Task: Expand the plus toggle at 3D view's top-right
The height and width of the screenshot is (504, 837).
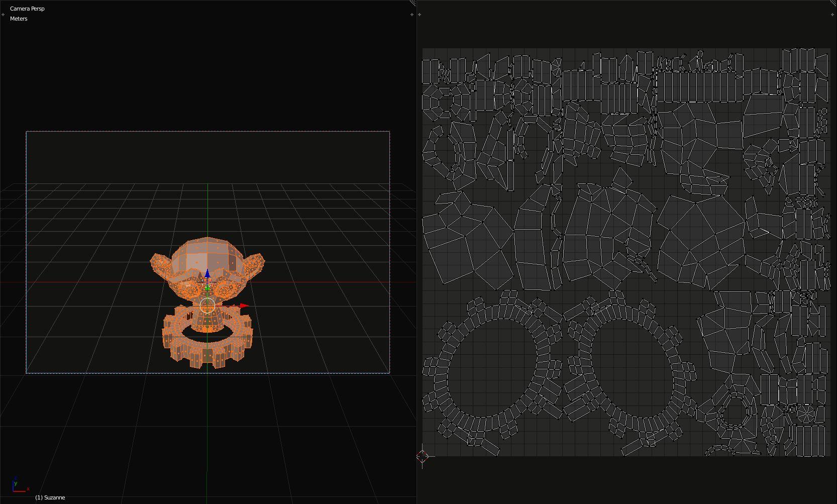Action: 412,15
